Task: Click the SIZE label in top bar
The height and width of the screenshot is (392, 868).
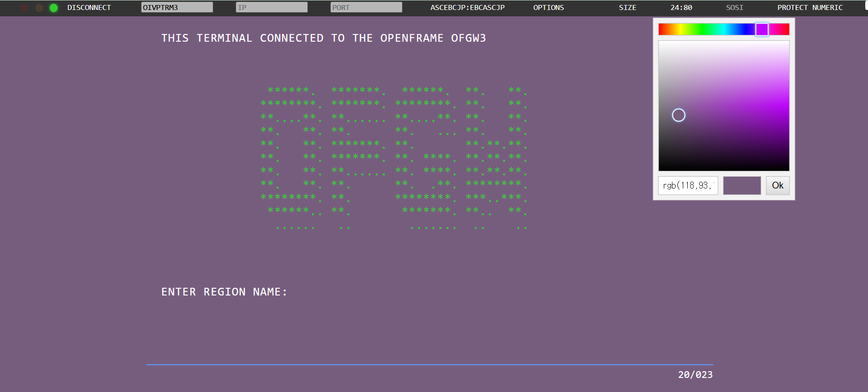Action: [627, 8]
